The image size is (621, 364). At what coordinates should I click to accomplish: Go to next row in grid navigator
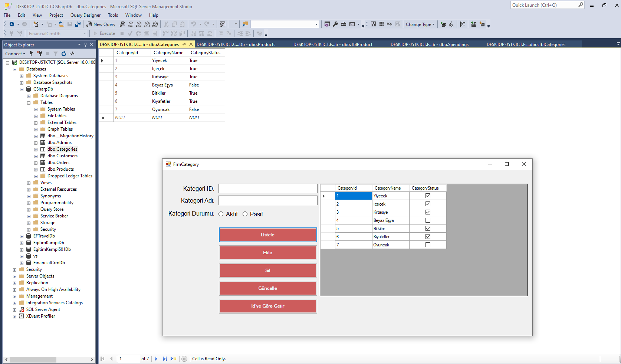click(156, 359)
